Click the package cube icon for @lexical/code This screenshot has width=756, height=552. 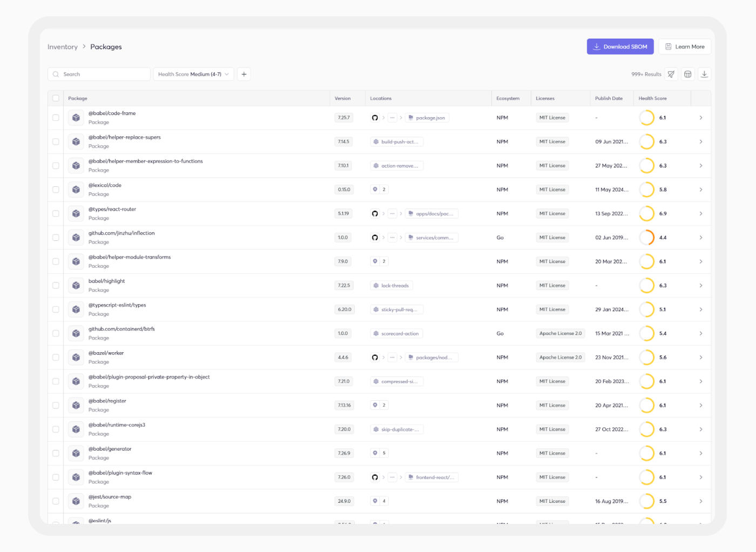[76, 189]
